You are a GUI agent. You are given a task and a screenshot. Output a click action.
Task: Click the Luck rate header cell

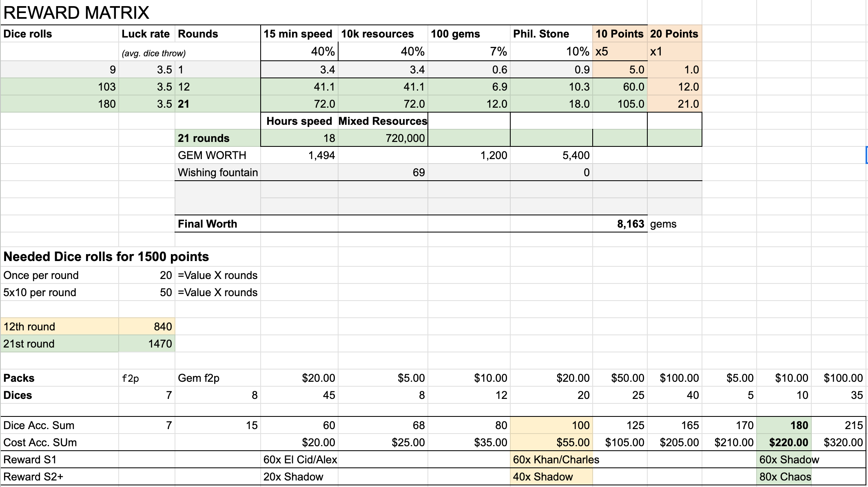(146, 34)
